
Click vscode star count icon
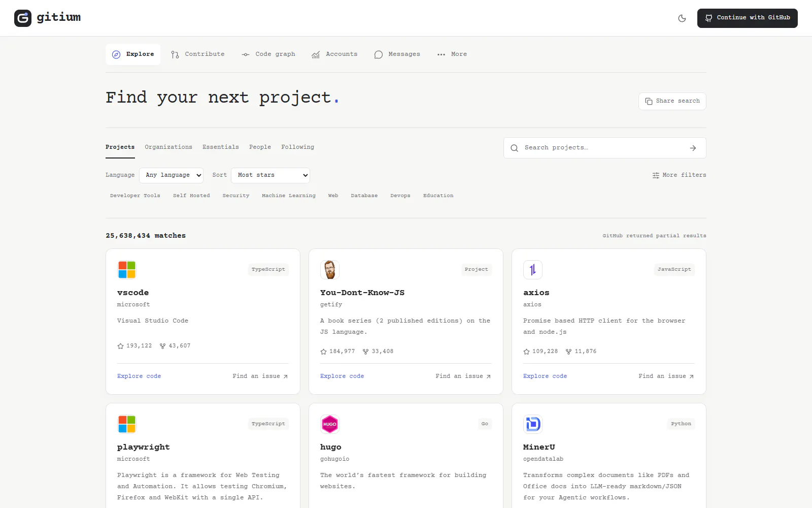tap(120, 346)
